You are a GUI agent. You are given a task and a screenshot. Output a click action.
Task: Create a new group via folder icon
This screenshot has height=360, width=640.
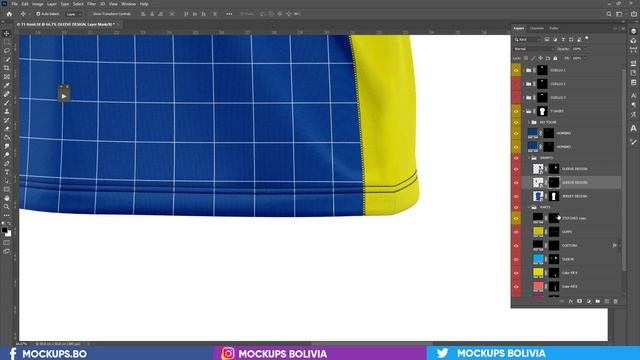click(598, 301)
